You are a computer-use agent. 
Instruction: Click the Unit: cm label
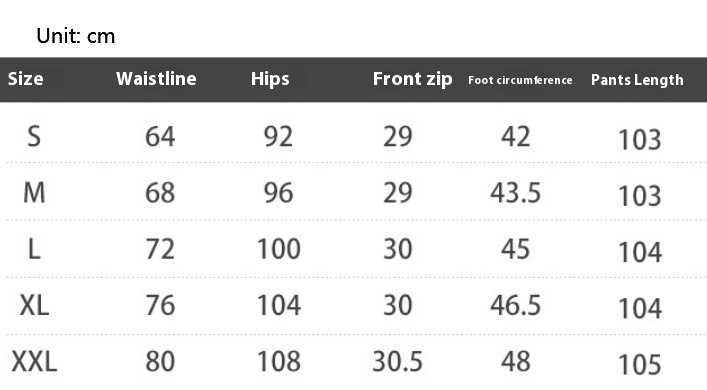coord(76,36)
